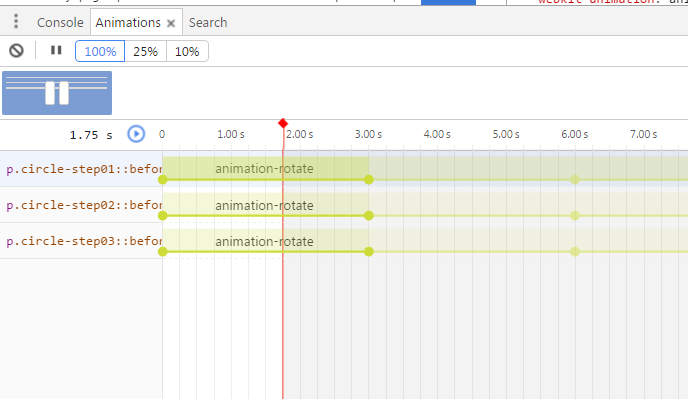Click the step03 end keyframe dot at 3.00 s
This screenshot has height=399, width=688.
(369, 252)
